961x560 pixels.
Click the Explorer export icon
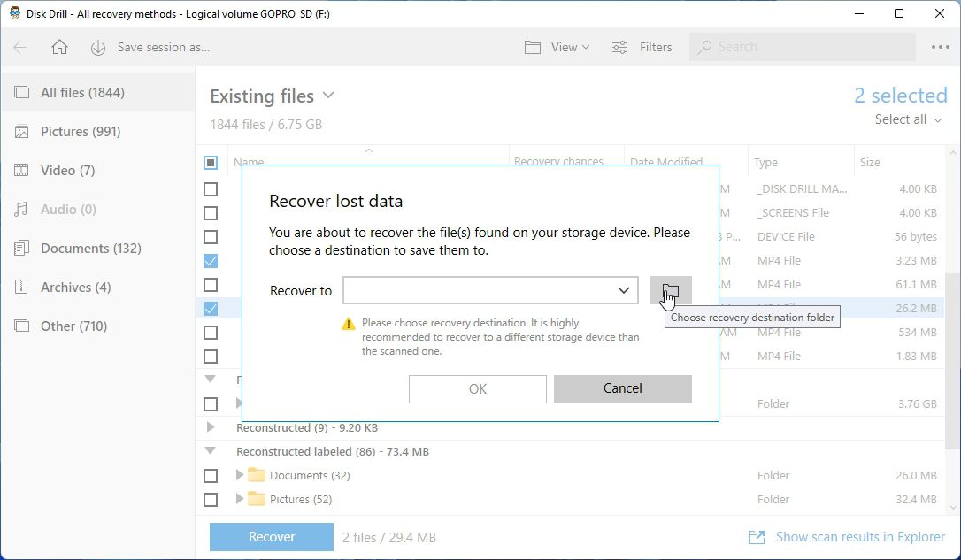pyautogui.click(x=757, y=537)
